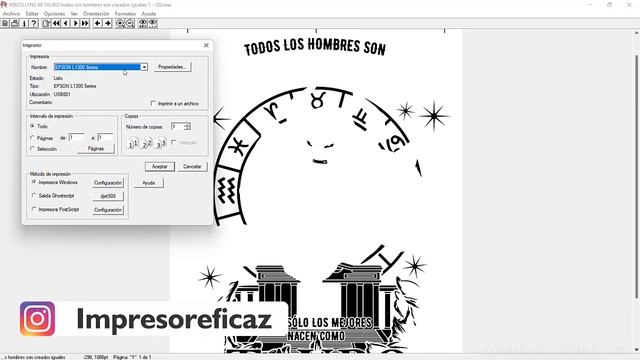
Task: Click the collate pages illustration icon
Action: [x=147, y=143]
